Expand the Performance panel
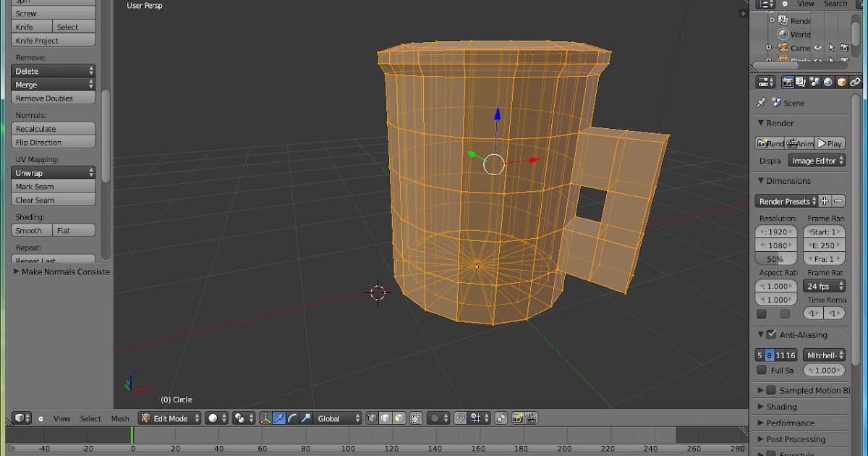The width and height of the screenshot is (868, 456). (x=790, y=423)
